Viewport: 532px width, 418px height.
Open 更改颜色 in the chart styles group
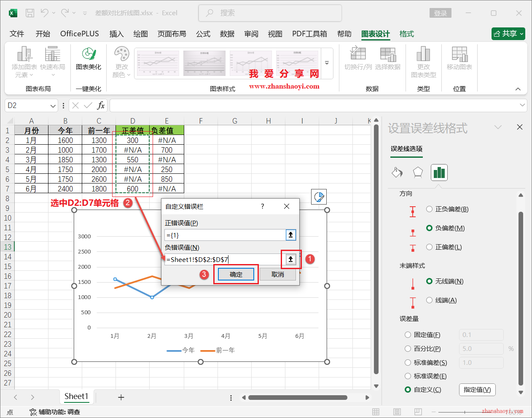point(121,62)
